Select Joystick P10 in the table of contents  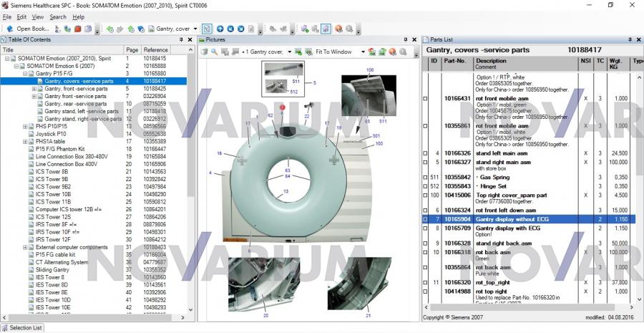click(51, 133)
